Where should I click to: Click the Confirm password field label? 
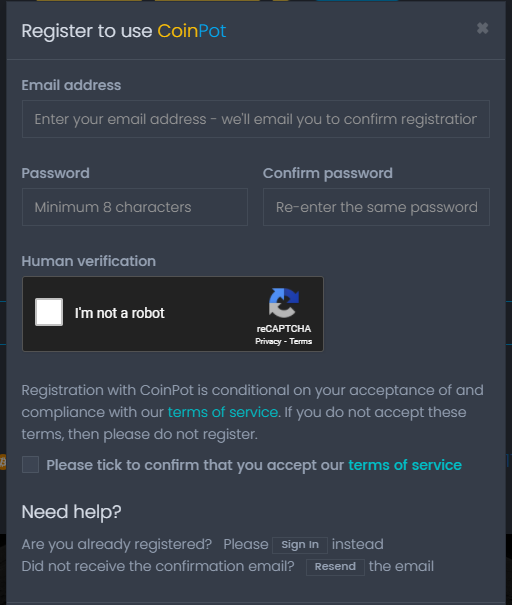point(328,173)
